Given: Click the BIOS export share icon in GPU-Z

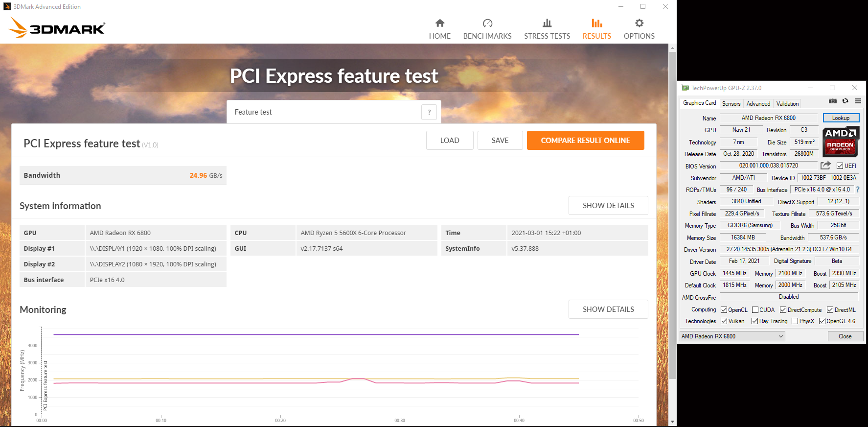Looking at the screenshot, I should pos(825,166).
